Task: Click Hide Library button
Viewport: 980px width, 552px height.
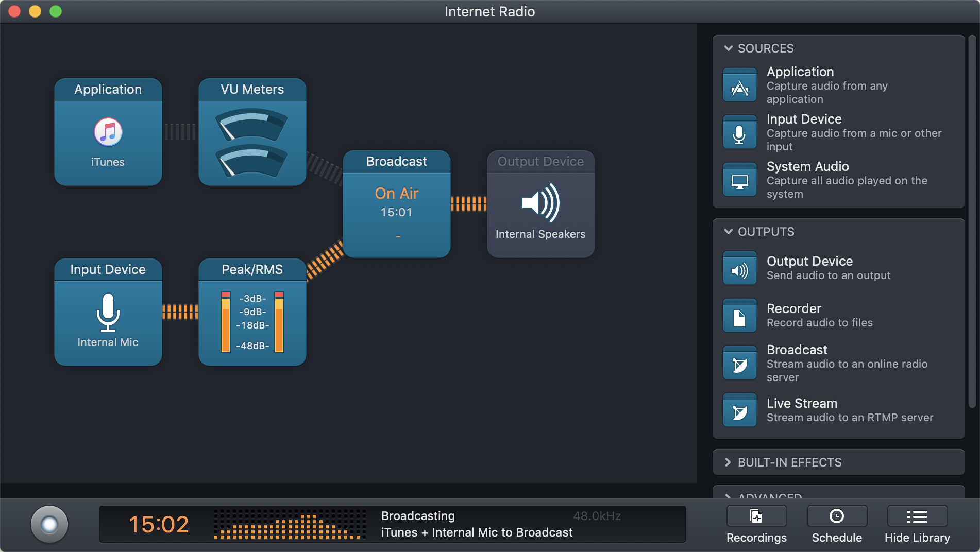Action: [917, 524]
